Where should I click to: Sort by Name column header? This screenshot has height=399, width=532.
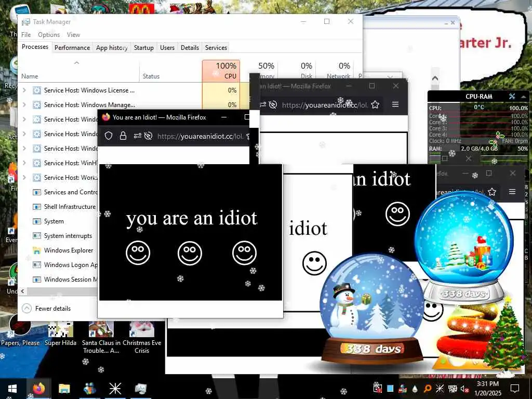79,71
